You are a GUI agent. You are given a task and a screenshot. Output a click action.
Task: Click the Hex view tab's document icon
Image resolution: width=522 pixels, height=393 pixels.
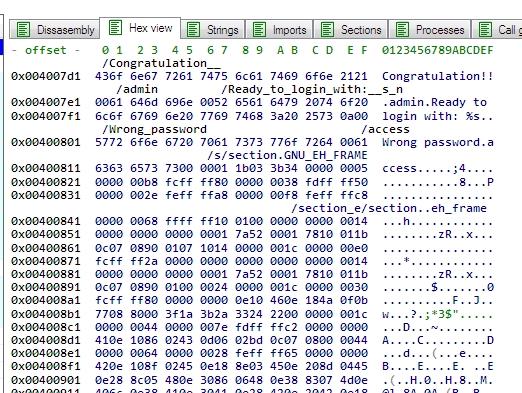tap(116, 28)
